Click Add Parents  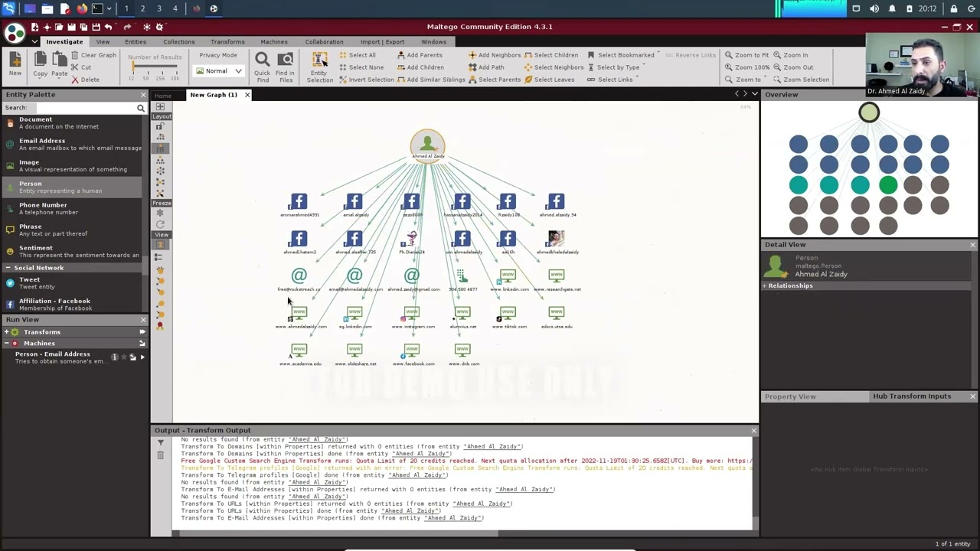[x=420, y=55]
